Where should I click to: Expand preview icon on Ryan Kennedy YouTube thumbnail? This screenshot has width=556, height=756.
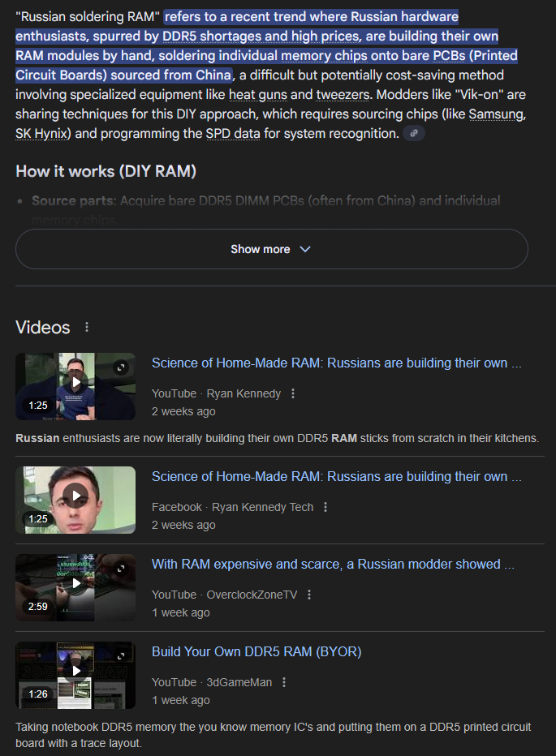coord(121,368)
